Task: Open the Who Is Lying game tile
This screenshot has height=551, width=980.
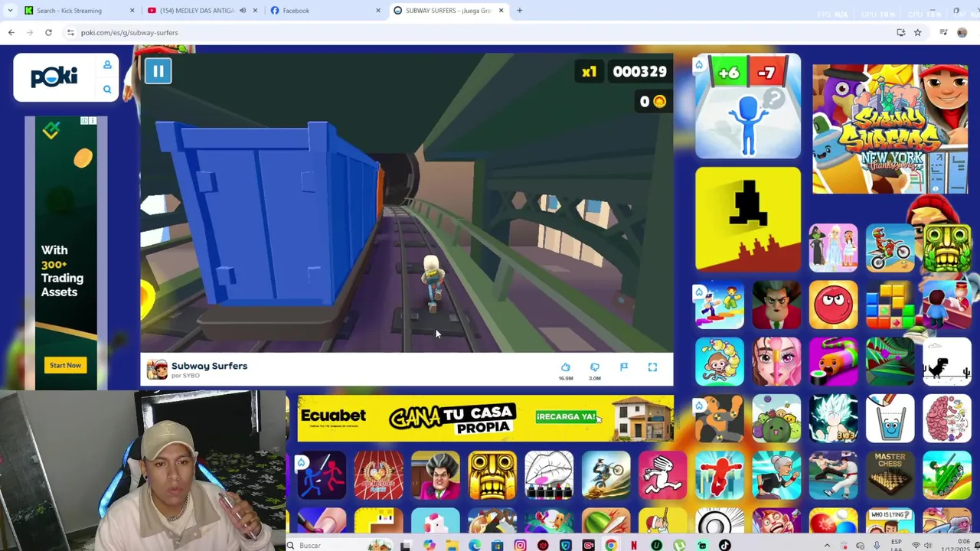Action: [890, 522]
